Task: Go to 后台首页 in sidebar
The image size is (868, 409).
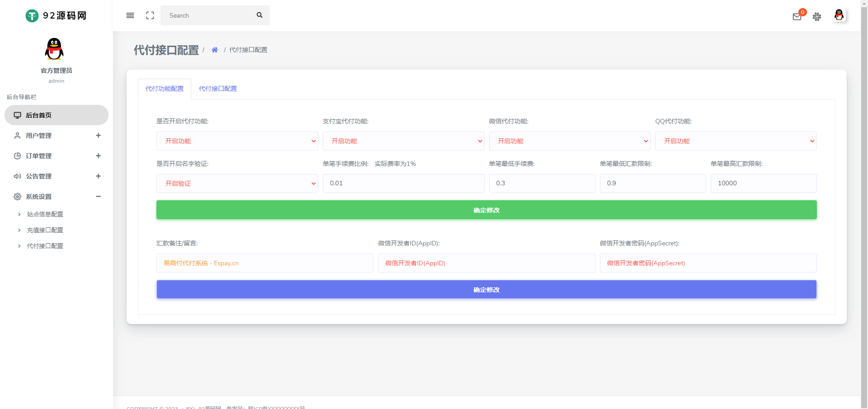Action: click(x=57, y=115)
